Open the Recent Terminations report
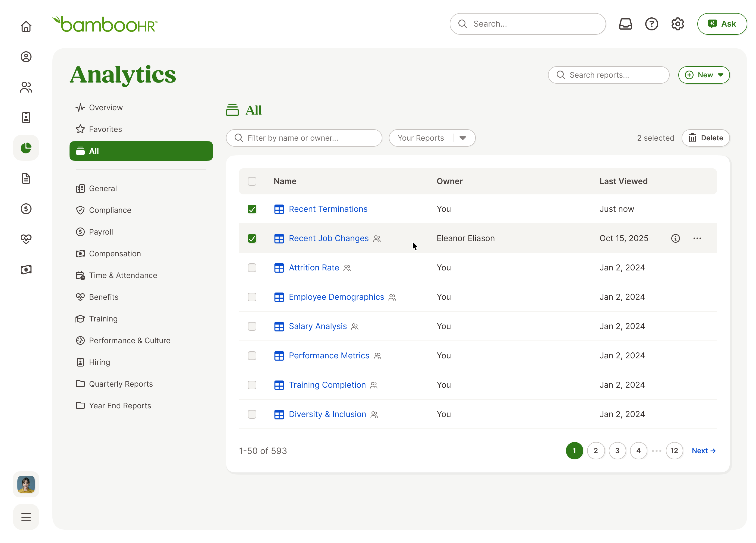The width and height of the screenshot is (756, 543). pyautogui.click(x=328, y=209)
